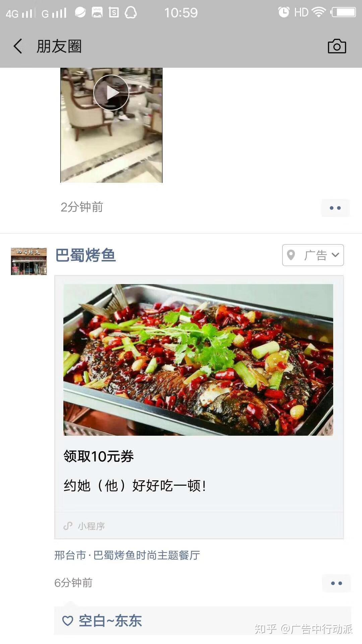362x644 pixels.
Task: Tap the 朋友圈 title in header
Action: coord(59,46)
